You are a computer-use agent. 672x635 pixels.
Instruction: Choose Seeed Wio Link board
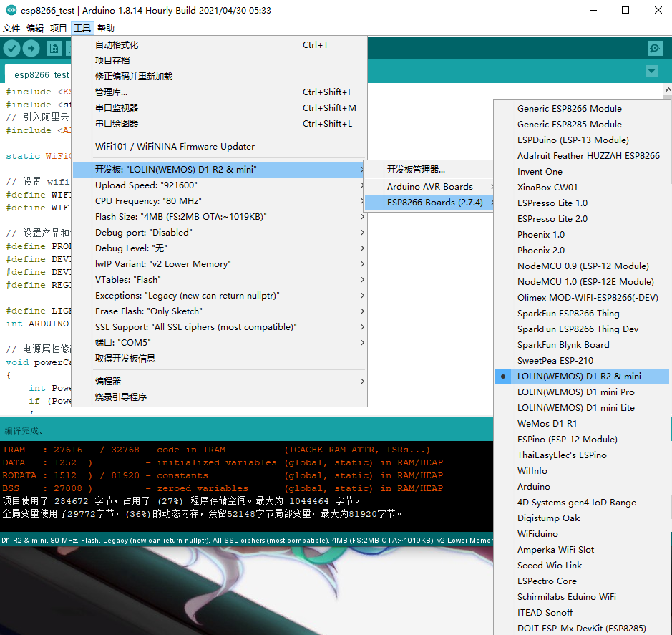pyautogui.click(x=582, y=565)
